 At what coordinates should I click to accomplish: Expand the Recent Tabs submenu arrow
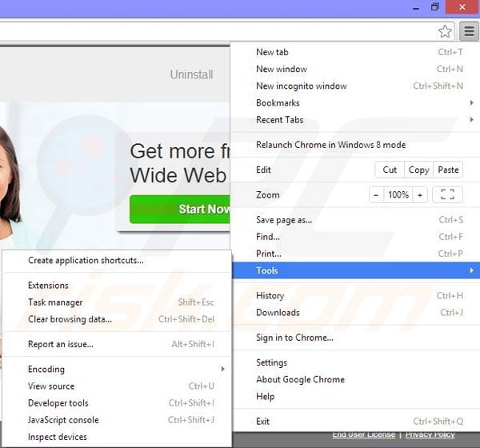pos(471,119)
